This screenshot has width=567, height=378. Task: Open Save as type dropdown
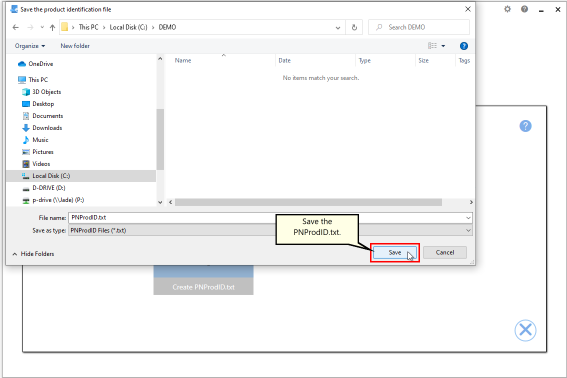pos(270,230)
